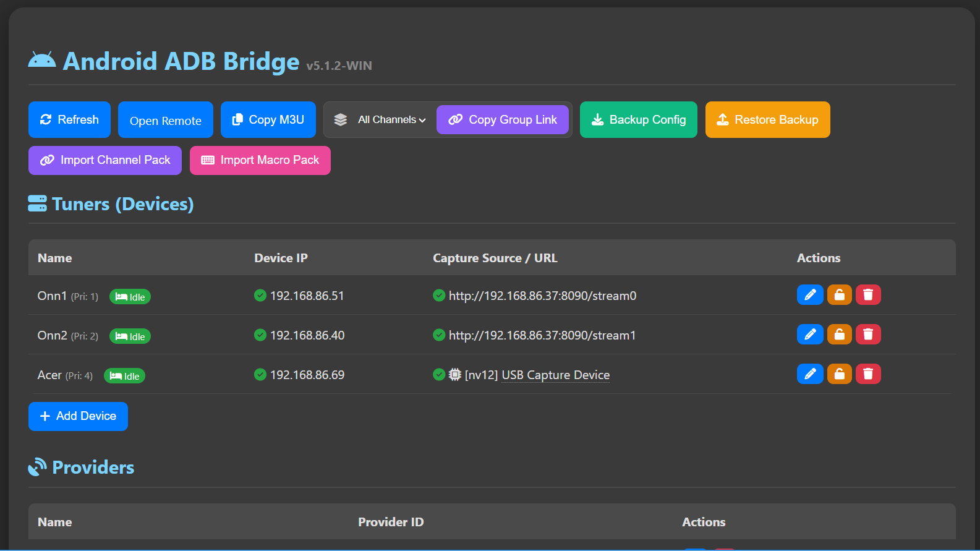
Task: Click the green check beside 192.168.86.51
Action: (x=260, y=296)
